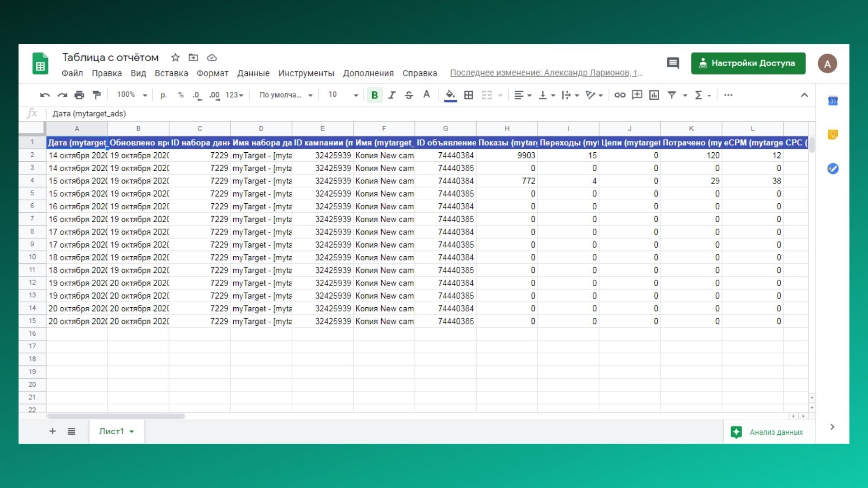Open the Вставка menu
868x488 pixels.
point(171,73)
